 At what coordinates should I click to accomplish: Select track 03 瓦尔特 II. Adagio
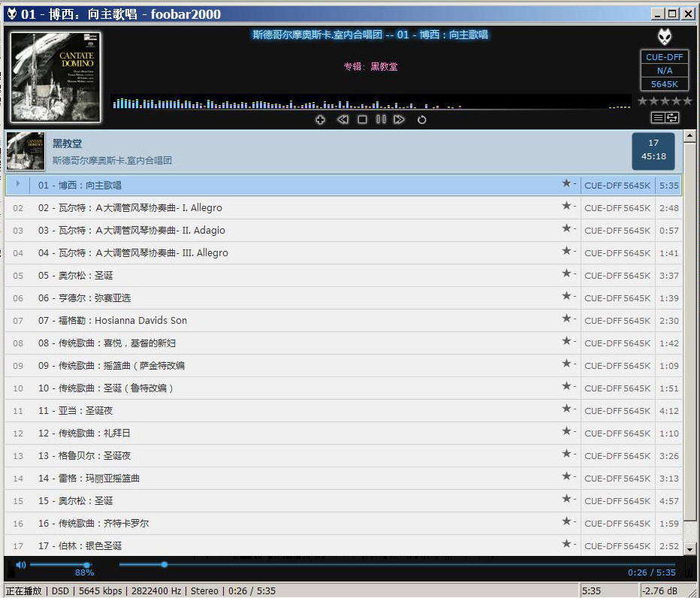(343, 231)
